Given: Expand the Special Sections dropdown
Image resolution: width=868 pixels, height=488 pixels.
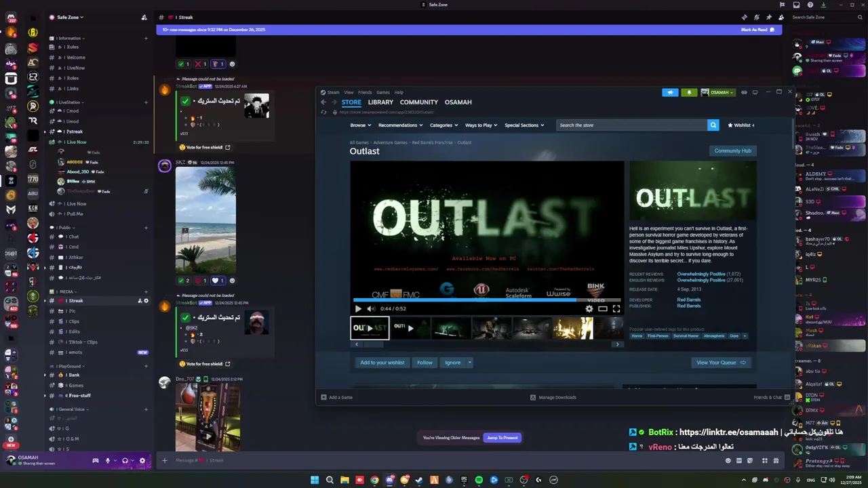Looking at the screenshot, I should [x=524, y=125].
